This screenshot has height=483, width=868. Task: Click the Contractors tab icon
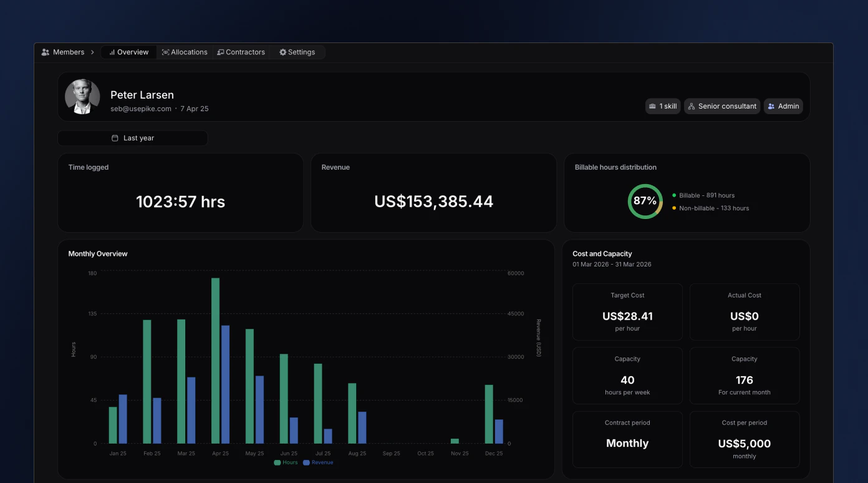[221, 52]
